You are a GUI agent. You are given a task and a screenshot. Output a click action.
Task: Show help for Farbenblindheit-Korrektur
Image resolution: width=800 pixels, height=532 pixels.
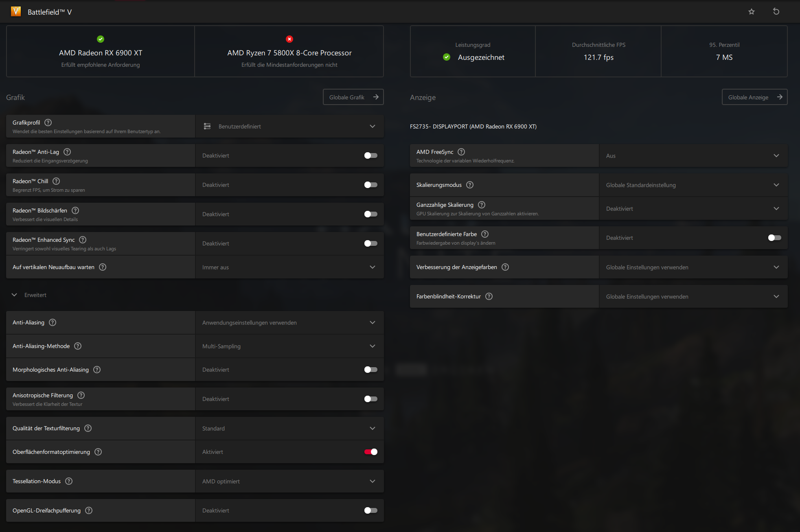click(489, 296)
